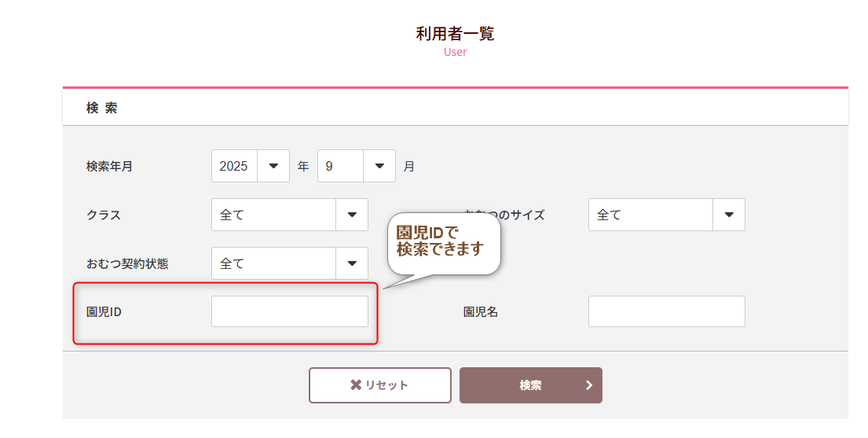Open the month dropdown showing 9
The height and width of the screenshot is (438, 868).
coord(357,166)
